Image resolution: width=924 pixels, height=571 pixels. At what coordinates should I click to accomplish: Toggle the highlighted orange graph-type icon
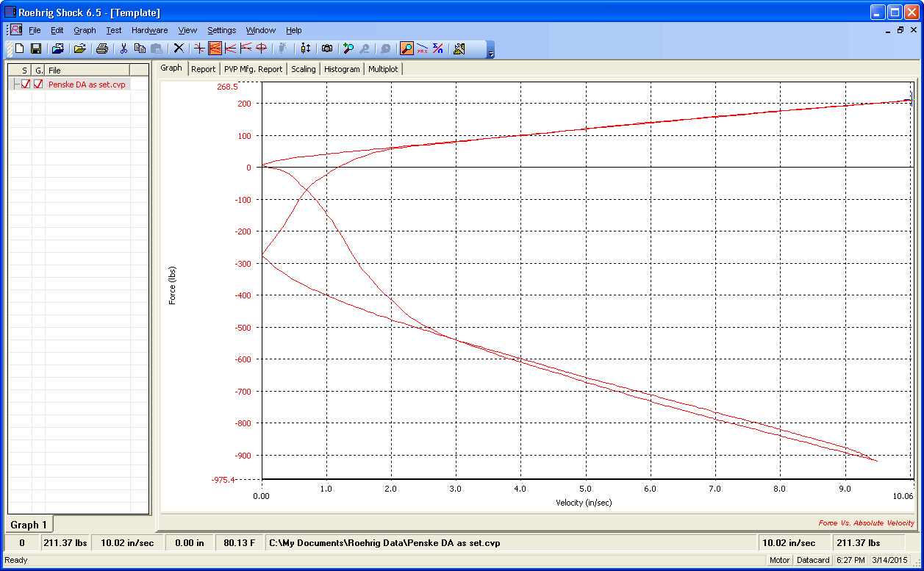coord(215,49)
